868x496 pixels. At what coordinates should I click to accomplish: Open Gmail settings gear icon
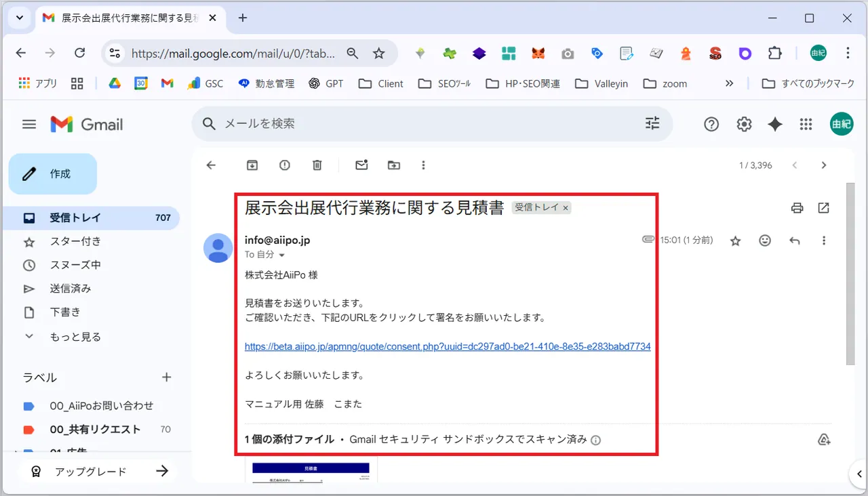point(745,124)
